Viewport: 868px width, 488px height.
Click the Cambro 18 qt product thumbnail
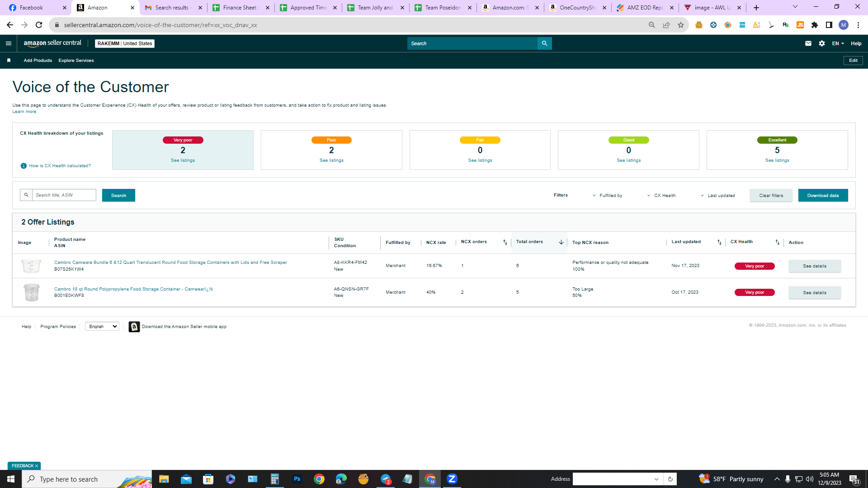coord(31,292)
